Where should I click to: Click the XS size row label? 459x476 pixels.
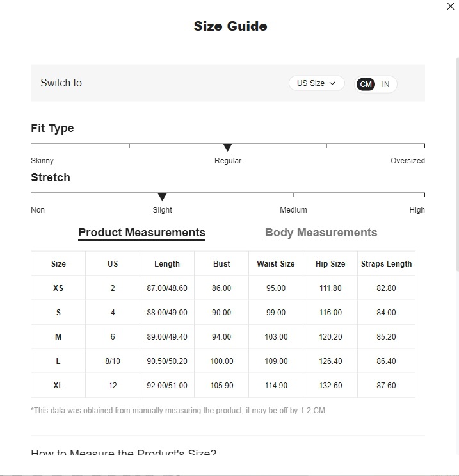coord(58,288)
